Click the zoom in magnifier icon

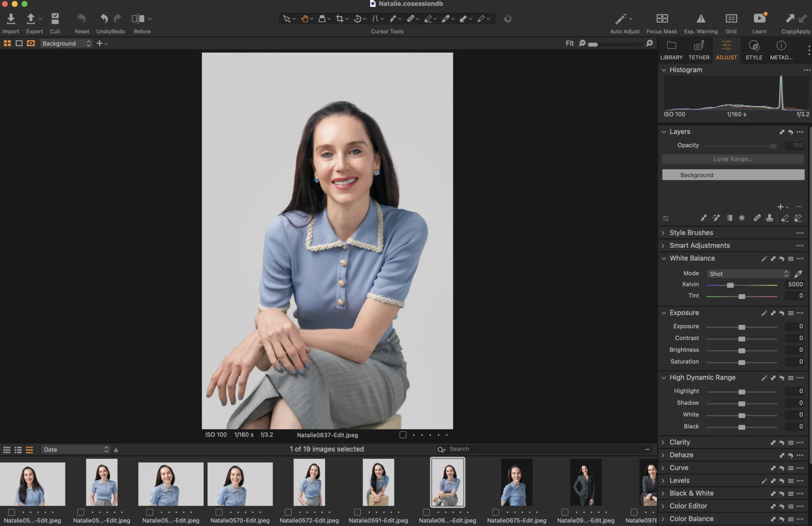pos(650,43)
